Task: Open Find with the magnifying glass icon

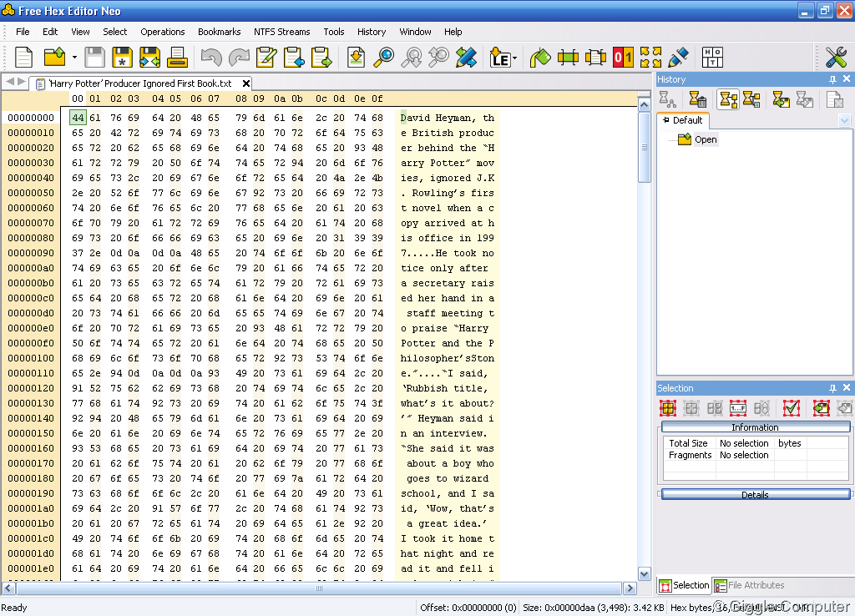Action: pyautogui.click(x=384, y=57)
